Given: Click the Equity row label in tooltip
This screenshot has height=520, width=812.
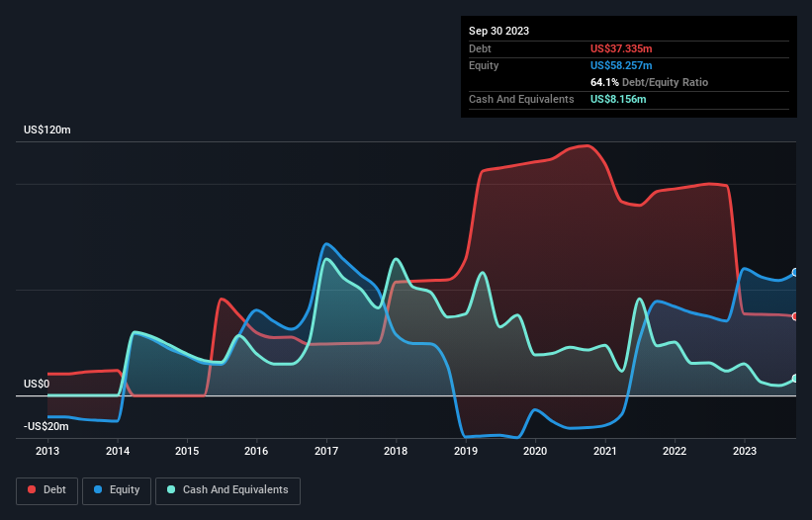Looking at the screenshot, I should (484, 65).
